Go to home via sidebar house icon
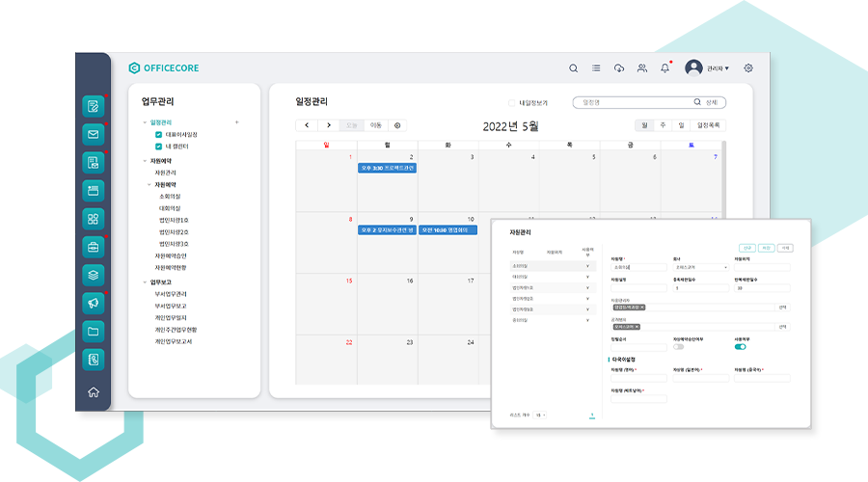This screenshot has height=482, width=868. coord(94,391)
